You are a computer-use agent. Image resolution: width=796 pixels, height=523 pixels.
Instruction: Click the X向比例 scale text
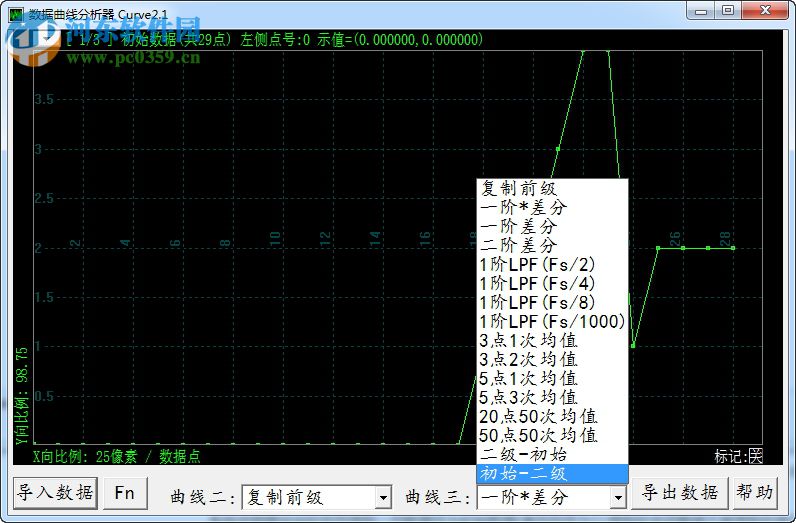pos(117,456)
